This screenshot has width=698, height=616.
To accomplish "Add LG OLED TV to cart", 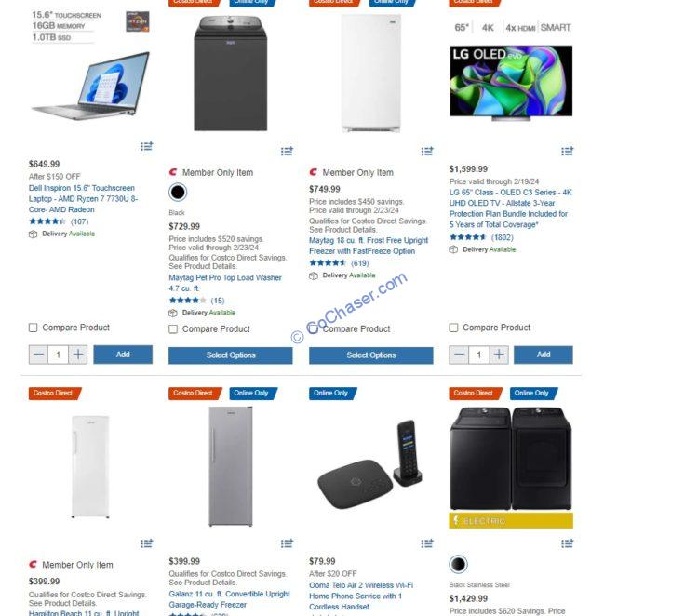I will [x=544, y=355].
